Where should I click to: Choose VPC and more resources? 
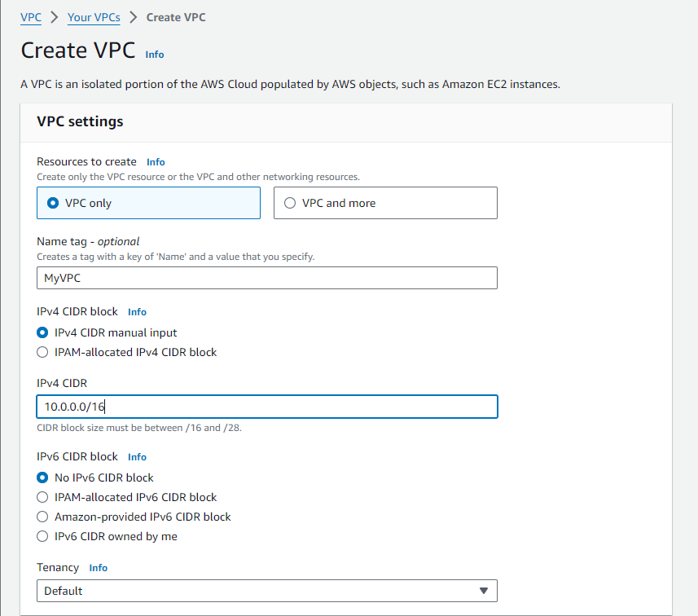290,203
